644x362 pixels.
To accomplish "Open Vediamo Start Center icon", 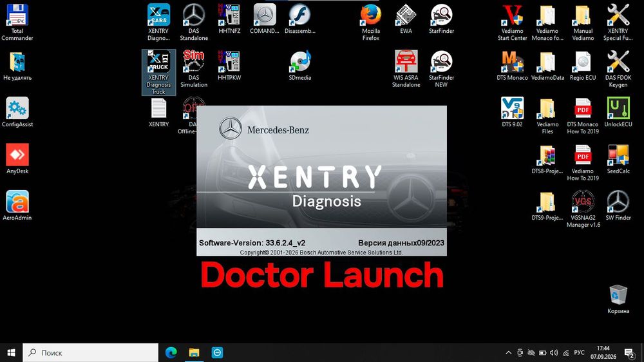I will [x=512, y=22].
